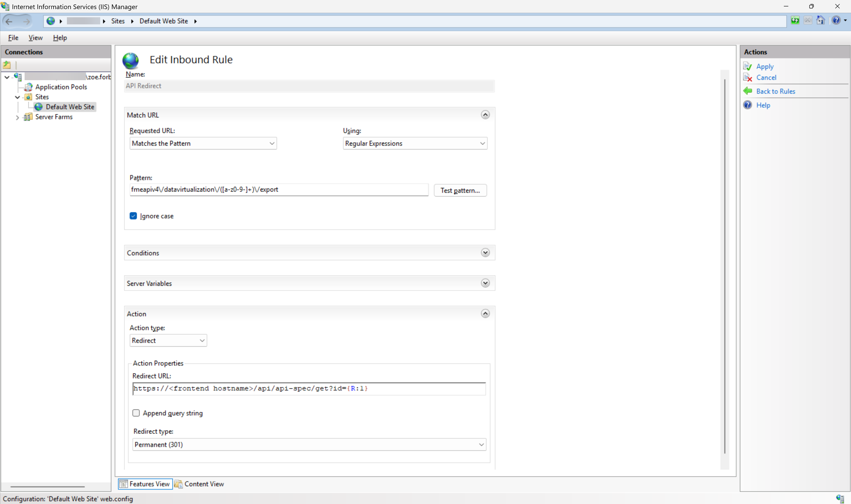Screen dimensions: 851x504
Task: Expand the Server Variables section
Action: tap(485, 283)
